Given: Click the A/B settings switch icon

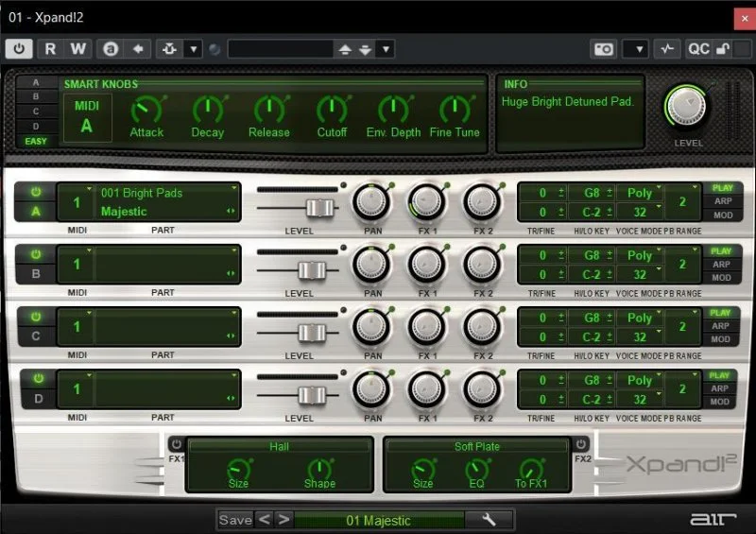Looking at the screenshot, I should click(x=111, y=49).
